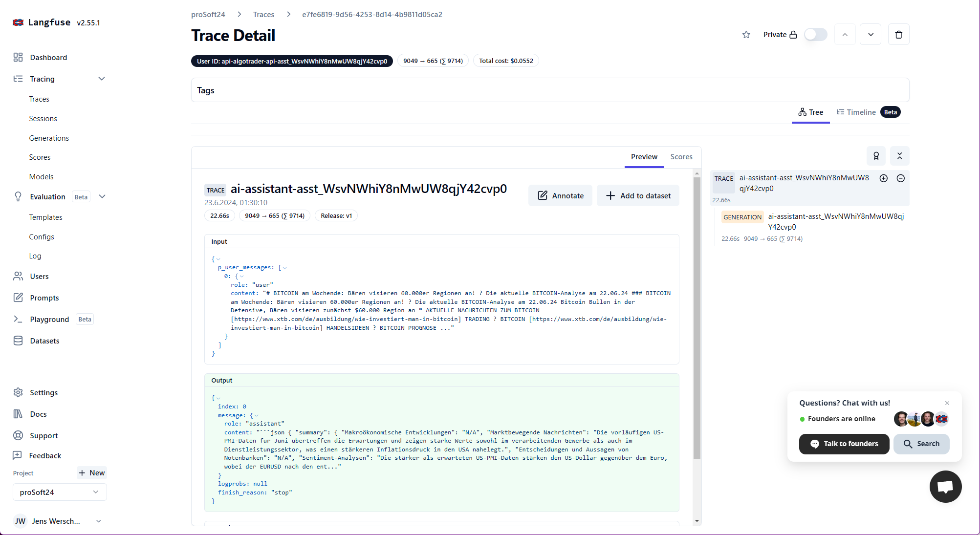Open sidebar Scores page
This screenshot has height=535, width=980.
(x=40, y=157)
